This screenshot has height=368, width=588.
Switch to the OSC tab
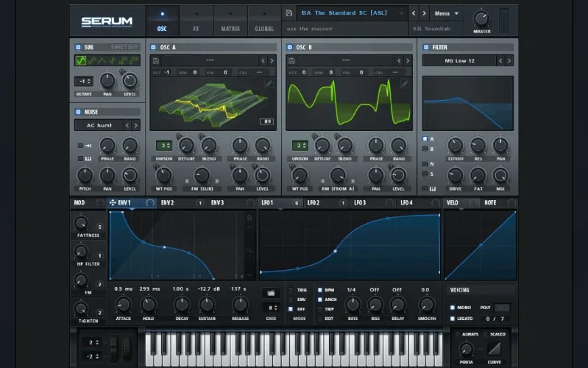tap(162, 21)
